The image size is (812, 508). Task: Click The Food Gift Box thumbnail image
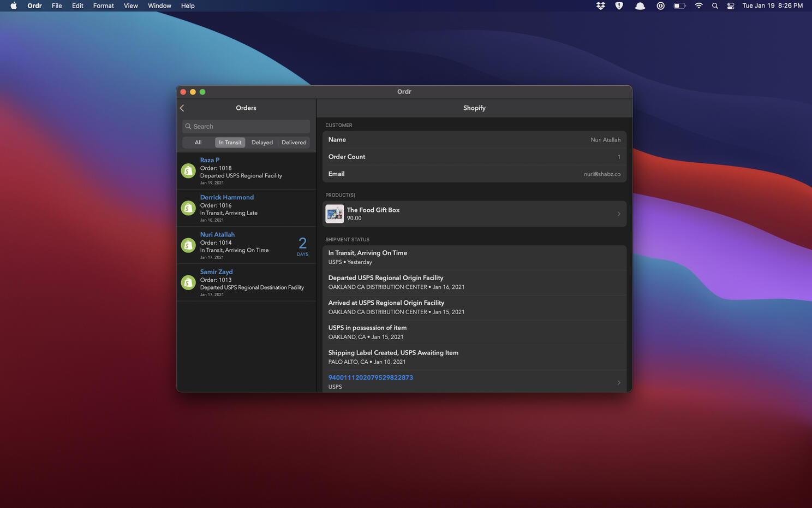(x=335, y=214)
